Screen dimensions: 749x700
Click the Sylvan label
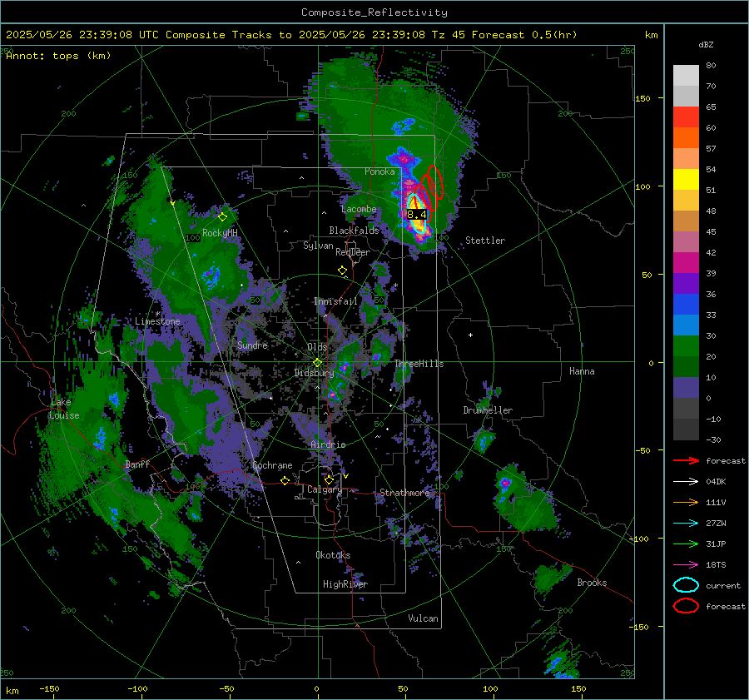318,246
